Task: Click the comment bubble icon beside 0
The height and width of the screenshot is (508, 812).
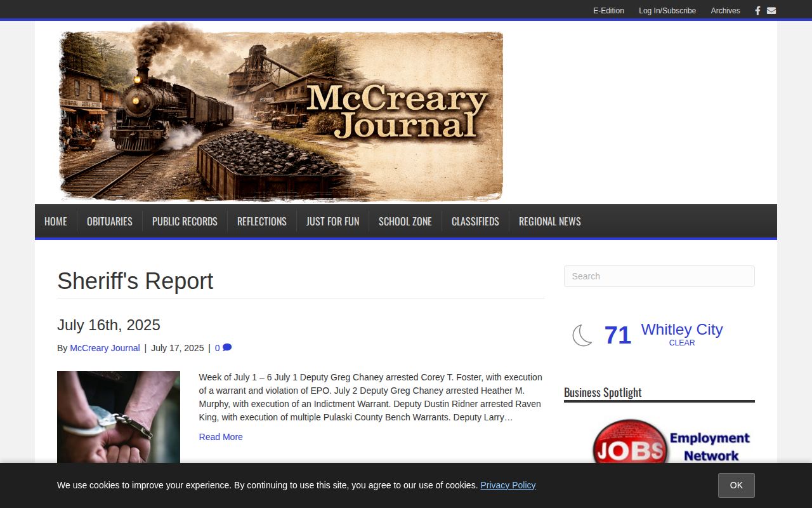Action: point(227,348)
